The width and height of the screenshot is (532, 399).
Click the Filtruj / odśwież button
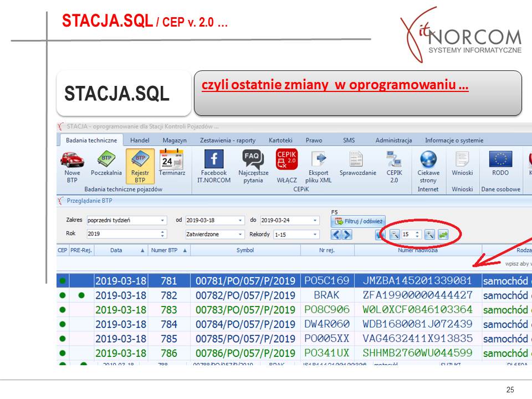tap(358, 221)
